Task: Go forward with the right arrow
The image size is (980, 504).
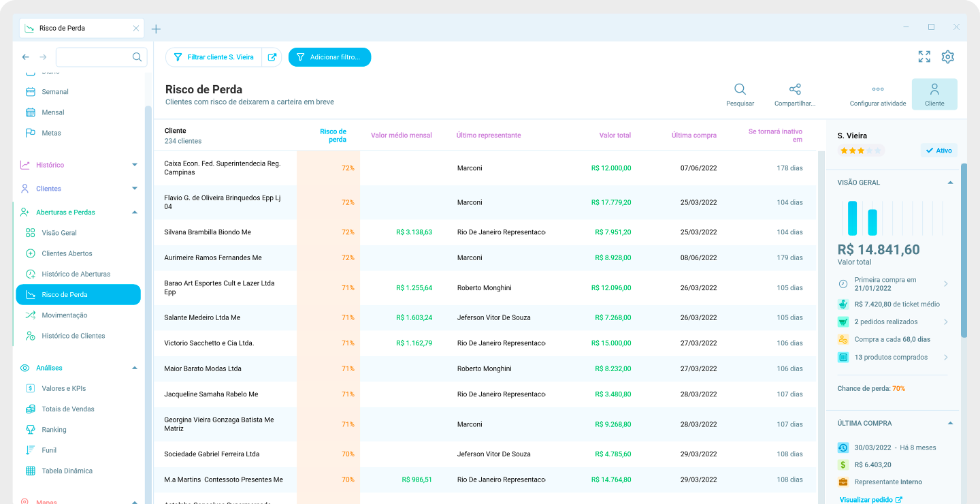Action: [x=43, y=57]
